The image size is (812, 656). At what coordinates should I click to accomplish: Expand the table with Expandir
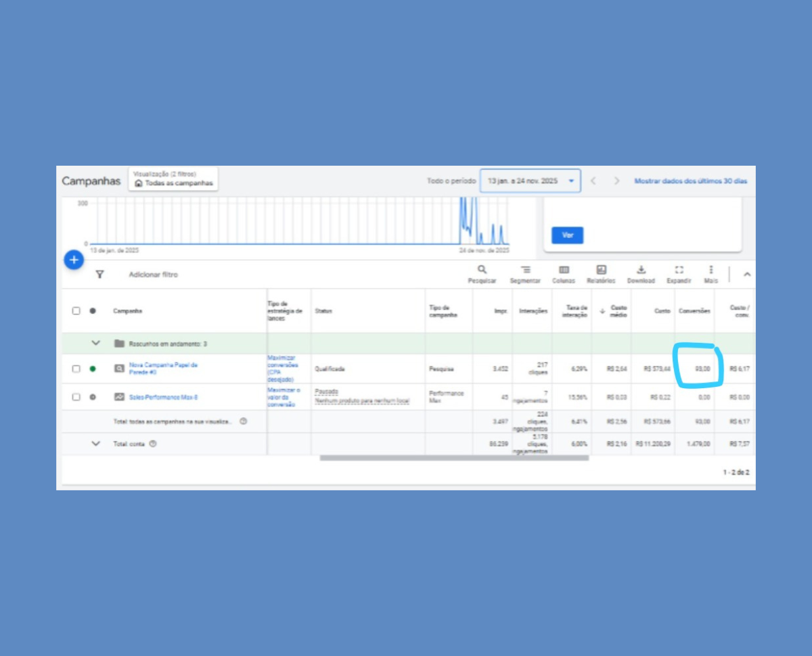[x=679, y=274]
